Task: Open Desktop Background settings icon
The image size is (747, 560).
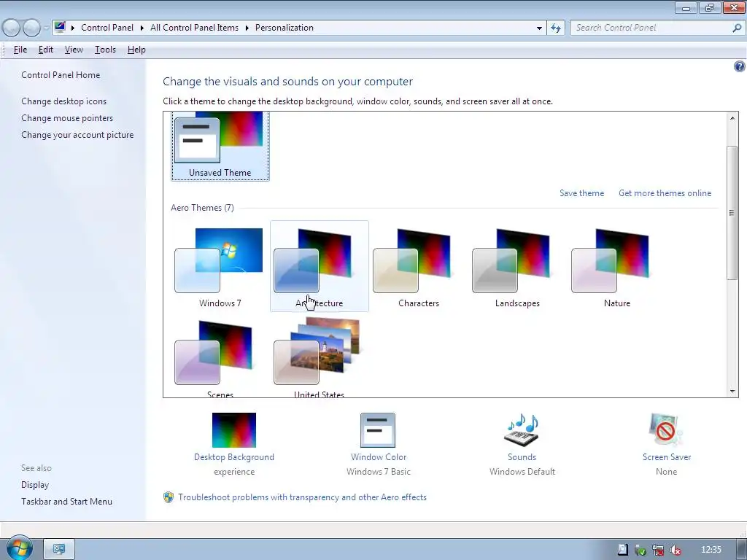Action: point(234,430)
